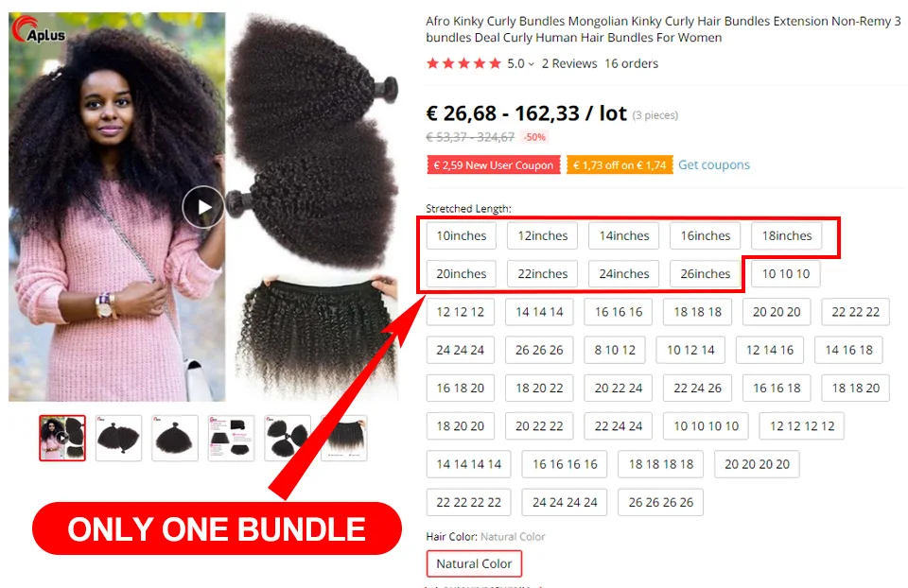Select the 8 10 12 combination
The height and width of the screenshot is (588, 908).
(x=615, y=350)
